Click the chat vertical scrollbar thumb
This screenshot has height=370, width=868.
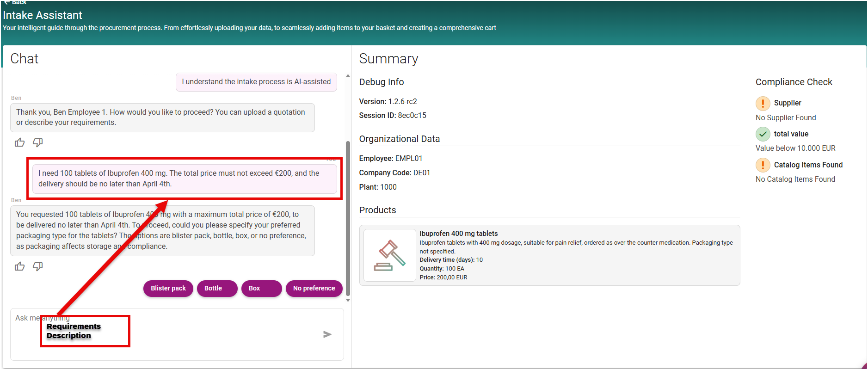click(x=348, y=217)
